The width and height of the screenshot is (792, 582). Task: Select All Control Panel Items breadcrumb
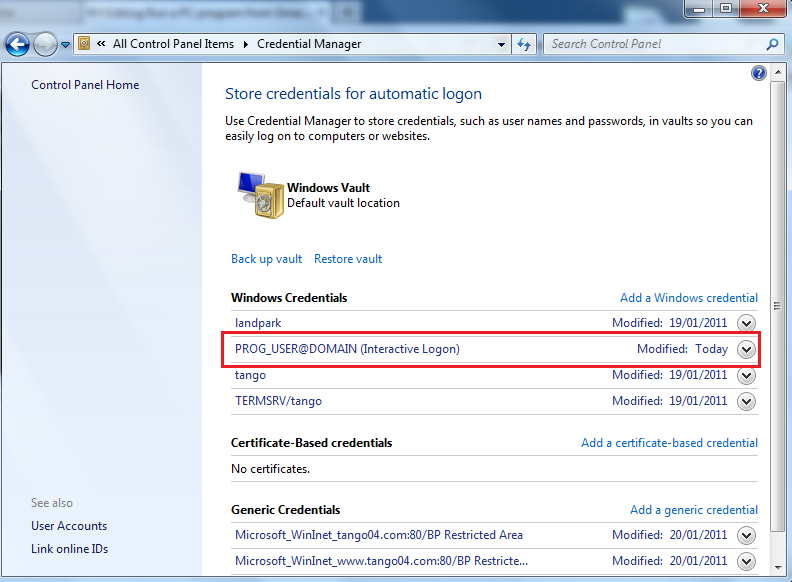tap(173, 44)
